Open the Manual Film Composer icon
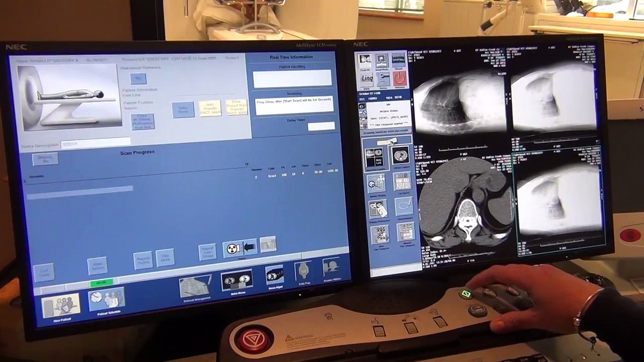The image size is (644, 362). tap(405, 231)
